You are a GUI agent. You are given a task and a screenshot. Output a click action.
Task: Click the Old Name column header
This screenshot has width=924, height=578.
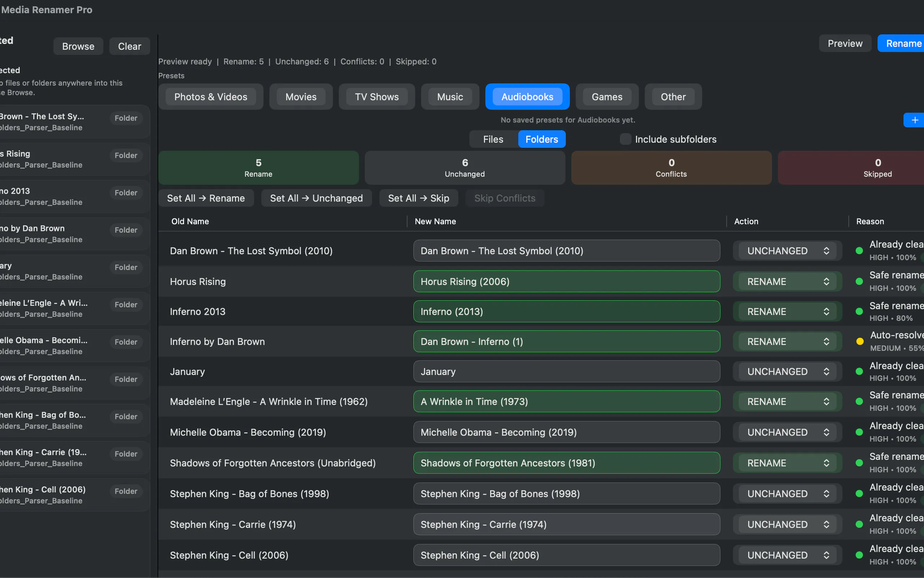[190, 221]
